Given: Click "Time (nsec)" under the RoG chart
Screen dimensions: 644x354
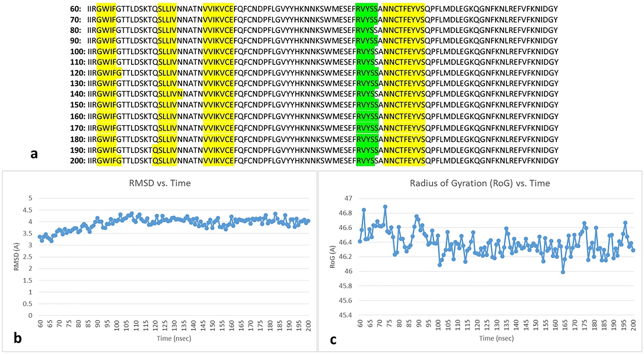Looking at the screenshot, I should (496, 338).
